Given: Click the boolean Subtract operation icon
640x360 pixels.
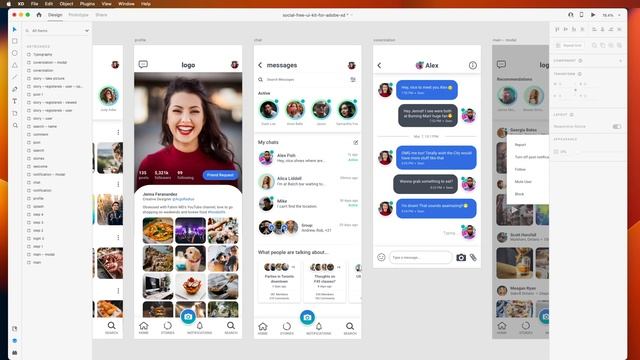Looking at the screenshot, I should click(x=602, y=45).
